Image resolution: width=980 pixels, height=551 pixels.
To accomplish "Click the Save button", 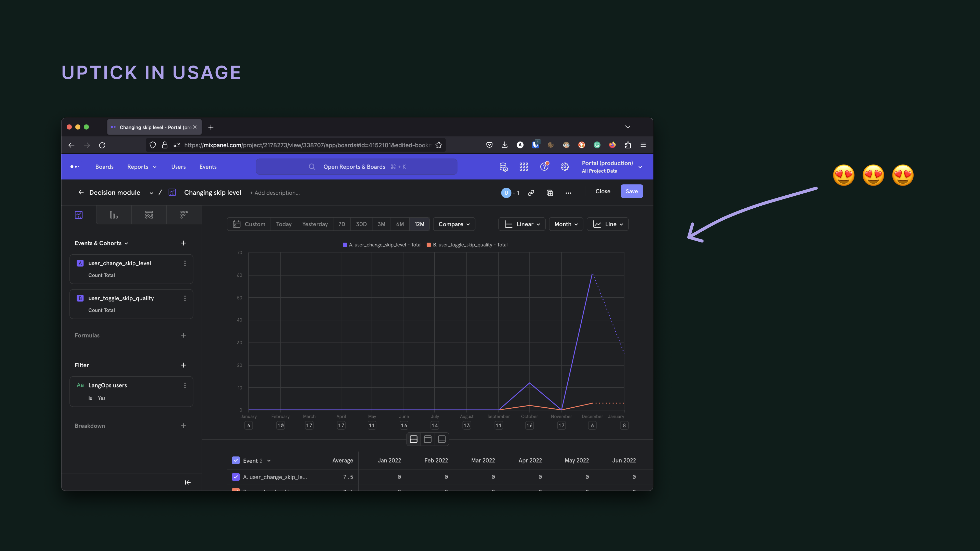I will click(632, 191).
